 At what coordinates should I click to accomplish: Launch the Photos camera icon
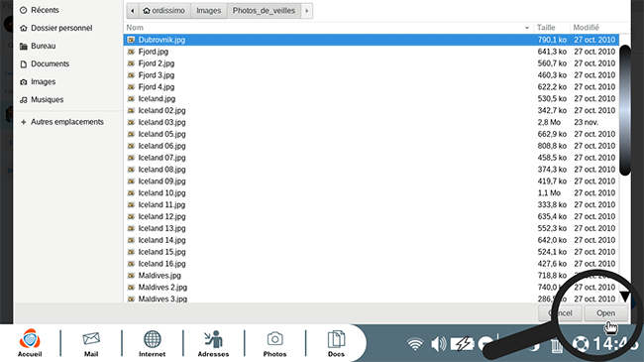point(274,343)
